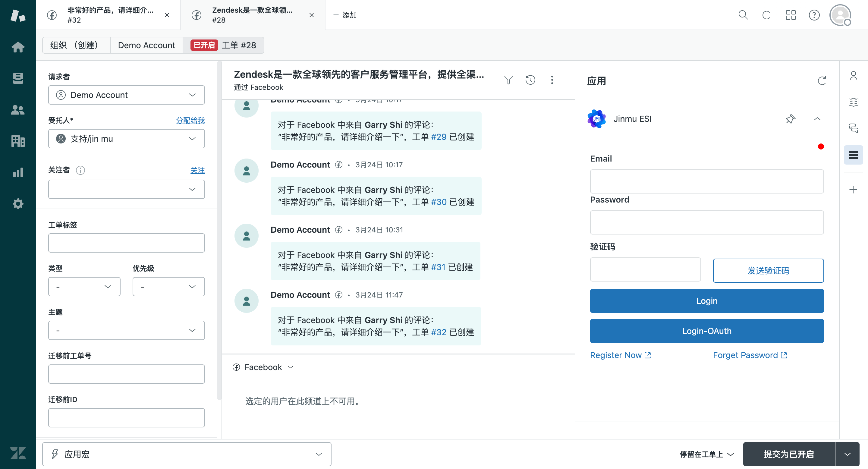The height and width of the screenshot is (469, 868).
Task: Click the 关注 follow link
Action: tap(197, 170)
